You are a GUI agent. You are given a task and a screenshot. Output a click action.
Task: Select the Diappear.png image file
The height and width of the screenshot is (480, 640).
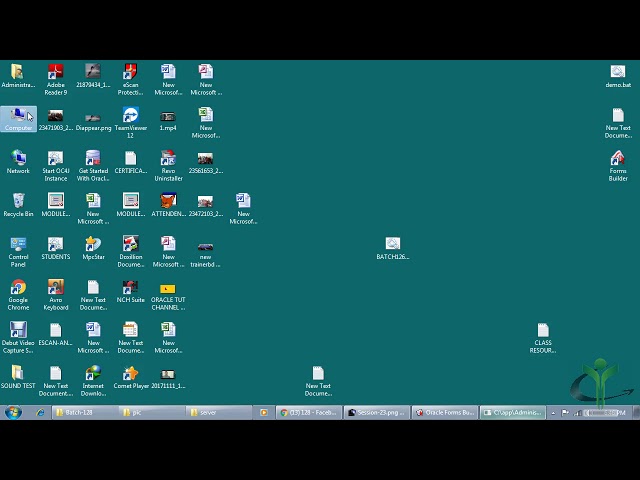93,122
